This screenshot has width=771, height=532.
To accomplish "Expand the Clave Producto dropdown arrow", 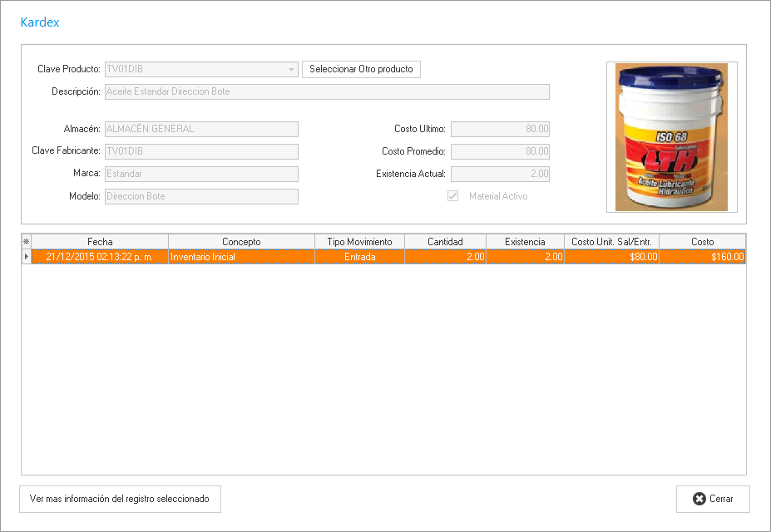I will (x=291, y=70).
